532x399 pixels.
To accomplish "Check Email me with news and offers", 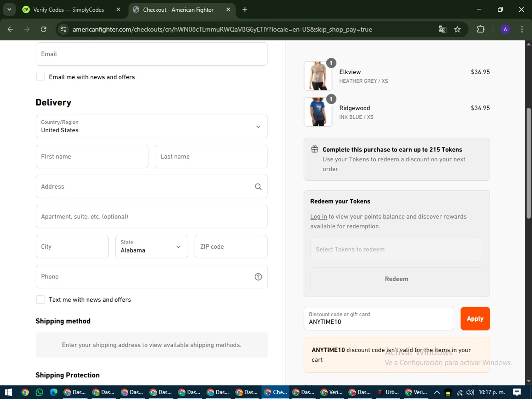I will pyautogui.click(x=40, y=77).
